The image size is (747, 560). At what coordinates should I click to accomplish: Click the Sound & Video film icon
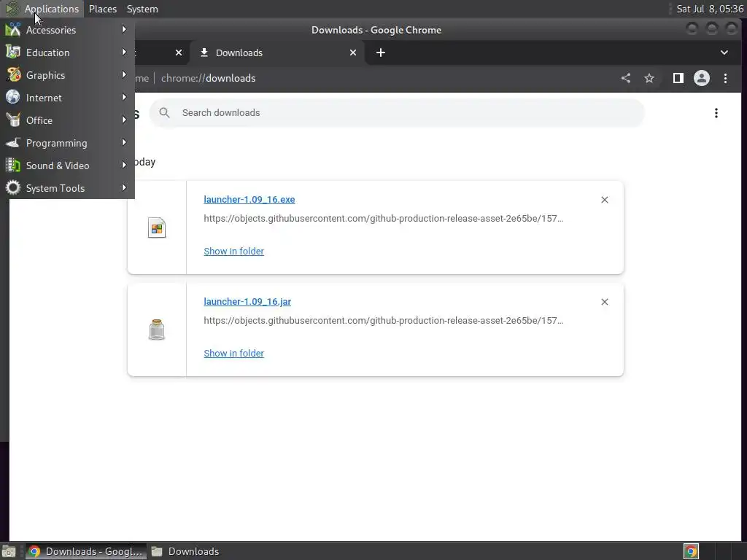pyautogui.click(x=13, y=166)
